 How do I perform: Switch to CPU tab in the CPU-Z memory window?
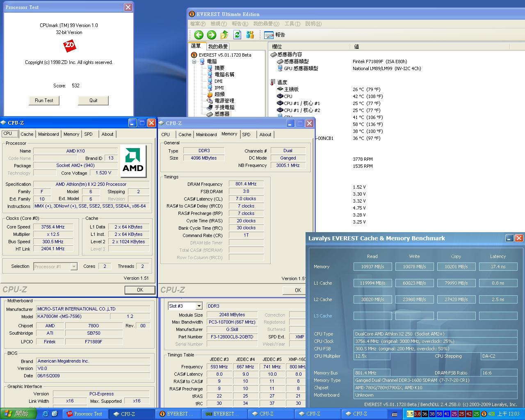[166, 135]
